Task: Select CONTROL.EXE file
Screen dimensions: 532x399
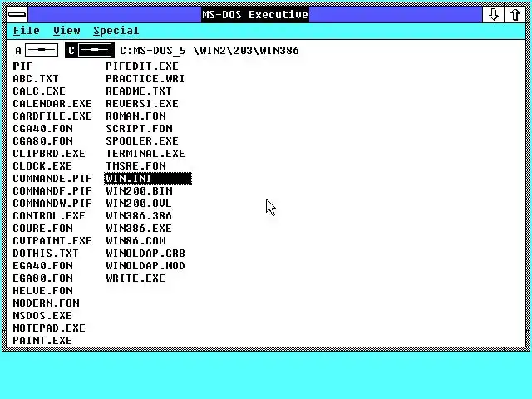Action: pyautogui.click(x=49, y=216)
